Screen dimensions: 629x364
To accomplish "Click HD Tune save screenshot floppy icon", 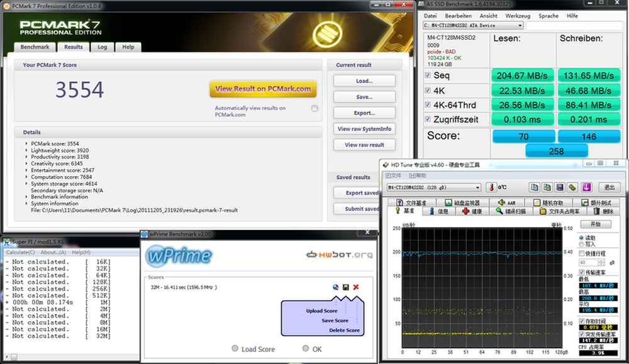I will 560,187.
